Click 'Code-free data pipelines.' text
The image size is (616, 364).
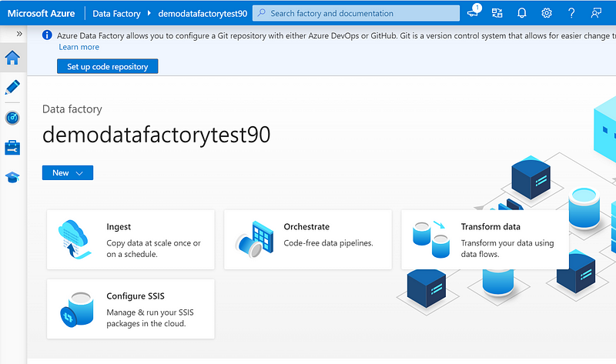coord(329,243)
